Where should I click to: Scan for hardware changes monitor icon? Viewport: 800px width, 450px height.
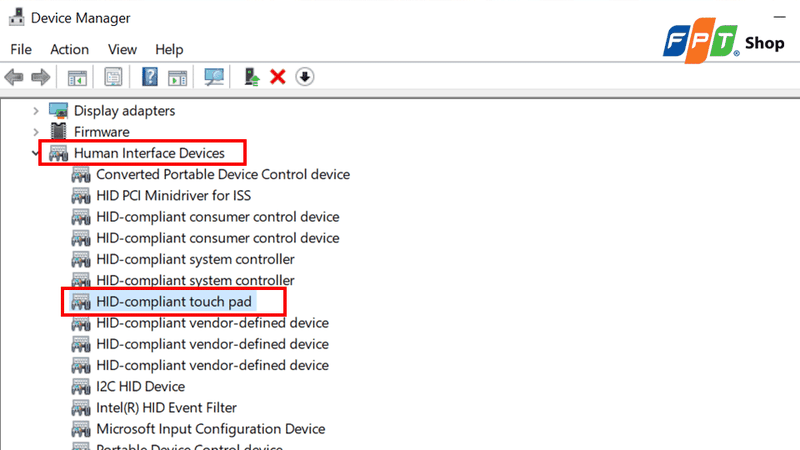coord(214,77)
